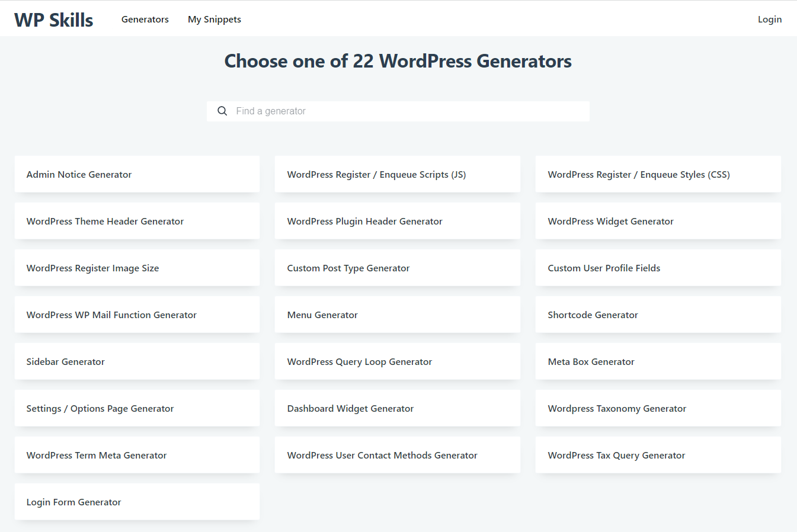Open the WordPress Register / Enqueue Scripts (JS) generator

point(397,174)
